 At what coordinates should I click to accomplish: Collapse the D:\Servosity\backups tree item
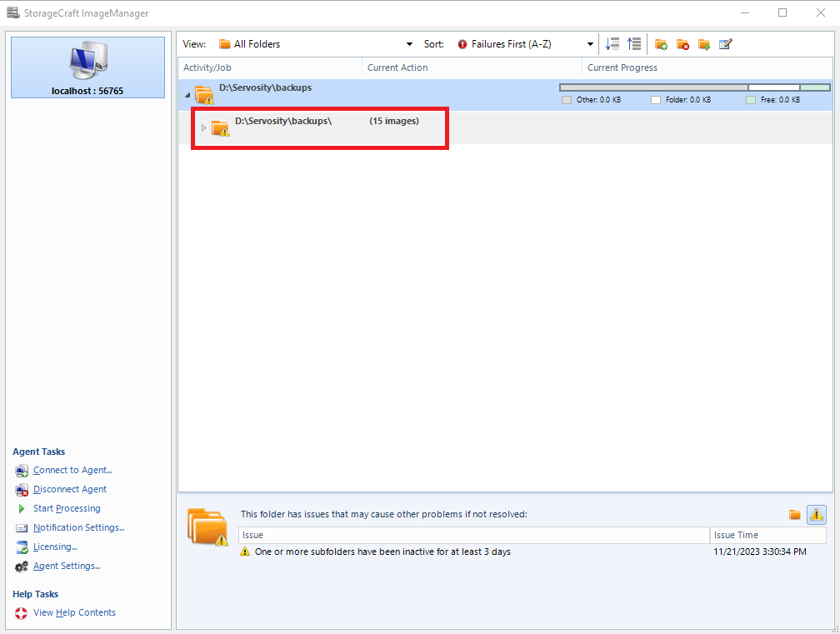[187, 94]
